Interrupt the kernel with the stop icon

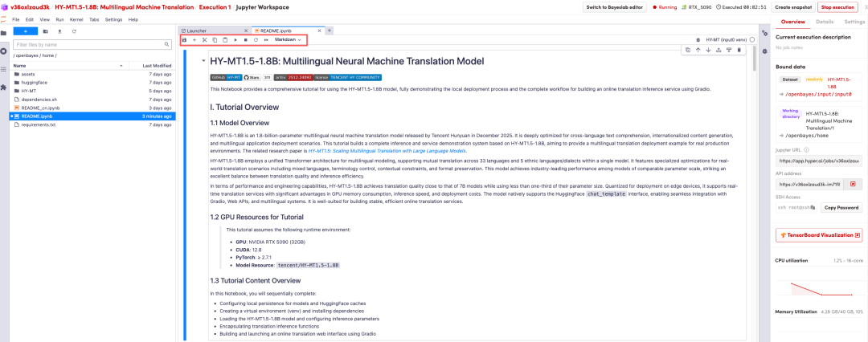point(245,39)
